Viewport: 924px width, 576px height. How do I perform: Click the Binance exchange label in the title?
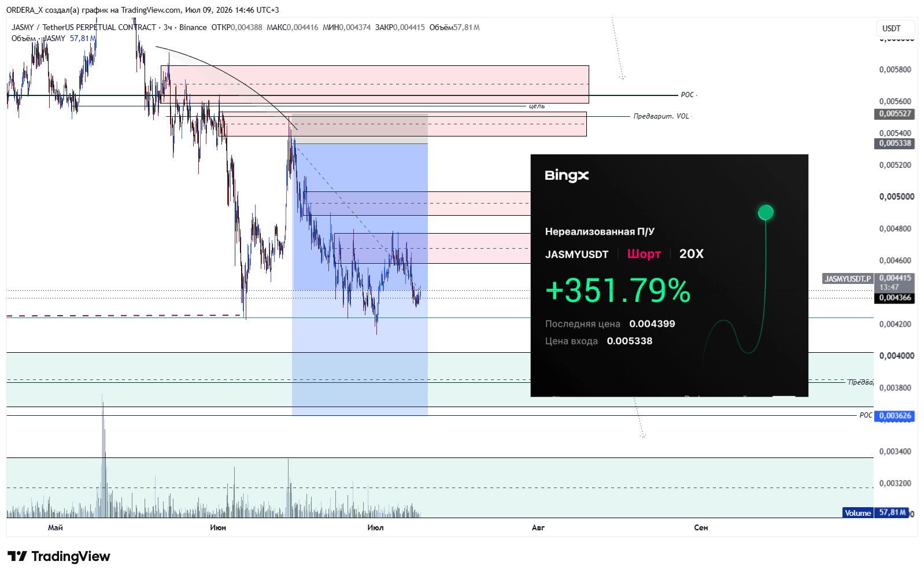pos(193,27)
